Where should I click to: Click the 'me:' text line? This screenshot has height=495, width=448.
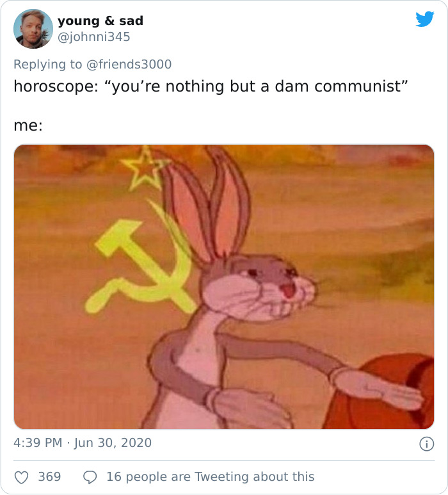point(28,126)
